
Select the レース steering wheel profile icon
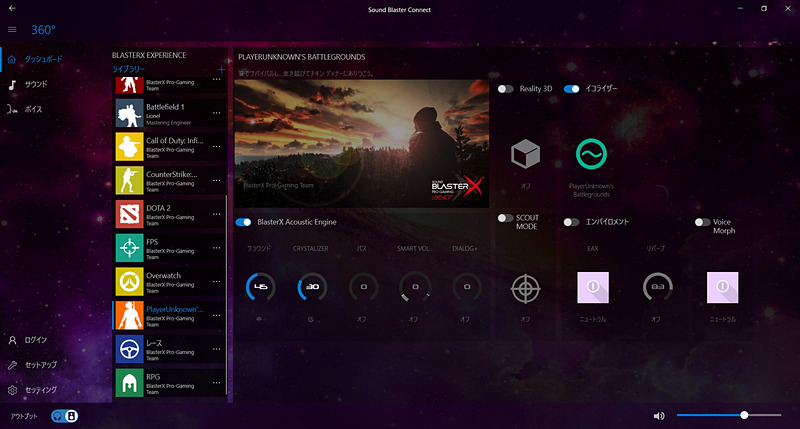point(129,349)
